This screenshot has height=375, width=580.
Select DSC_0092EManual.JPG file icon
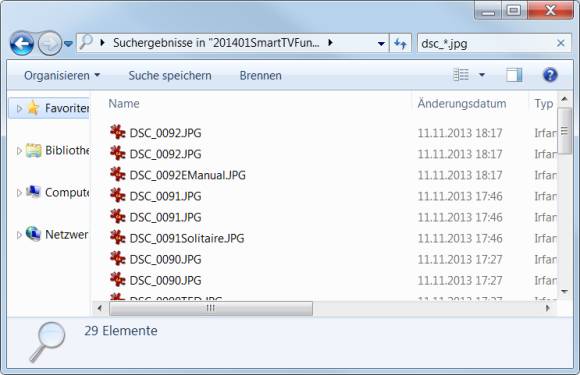coord(118,175)
